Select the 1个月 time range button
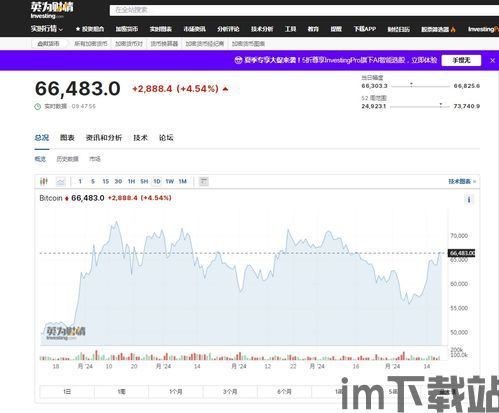 [x=176, y=392]
